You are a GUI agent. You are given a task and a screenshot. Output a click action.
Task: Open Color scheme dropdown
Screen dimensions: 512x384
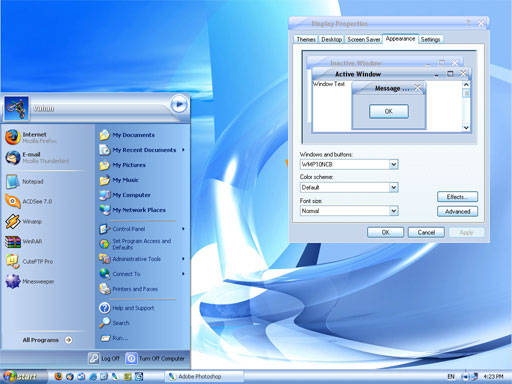[394, 187]
